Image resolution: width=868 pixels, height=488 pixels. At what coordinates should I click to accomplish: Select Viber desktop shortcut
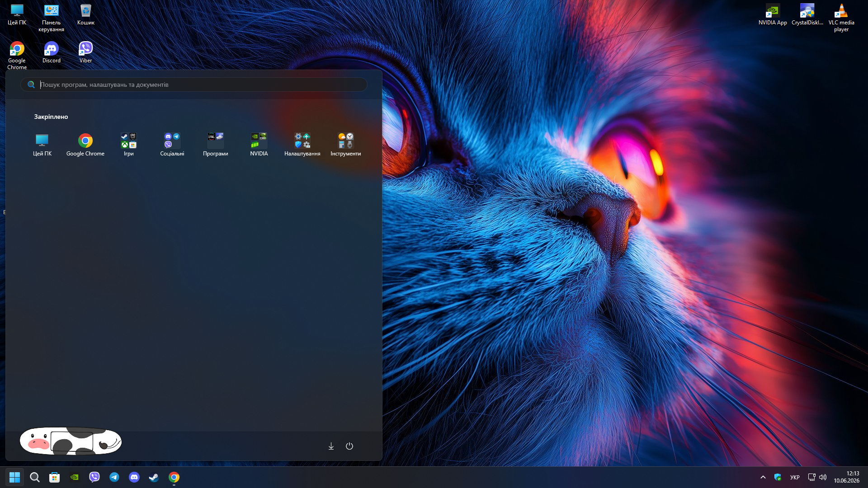pos(86,52)
